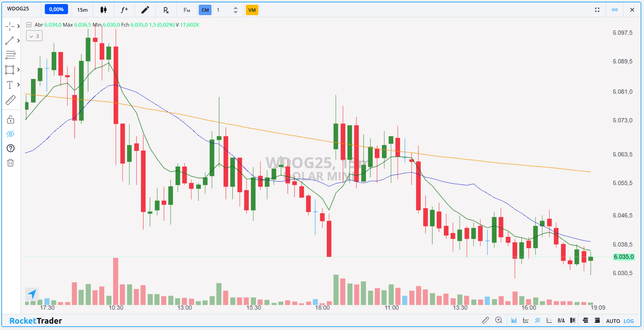Click the V 17,602K volume value
Screen dimensions: 644x330
(188, 25)
